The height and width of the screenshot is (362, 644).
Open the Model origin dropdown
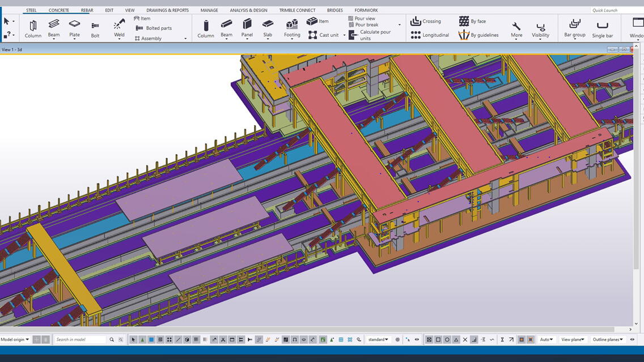tap(15, 339)
